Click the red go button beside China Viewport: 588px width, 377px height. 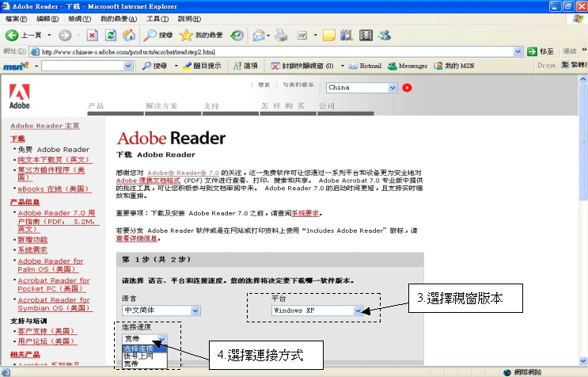pos(407,88)
